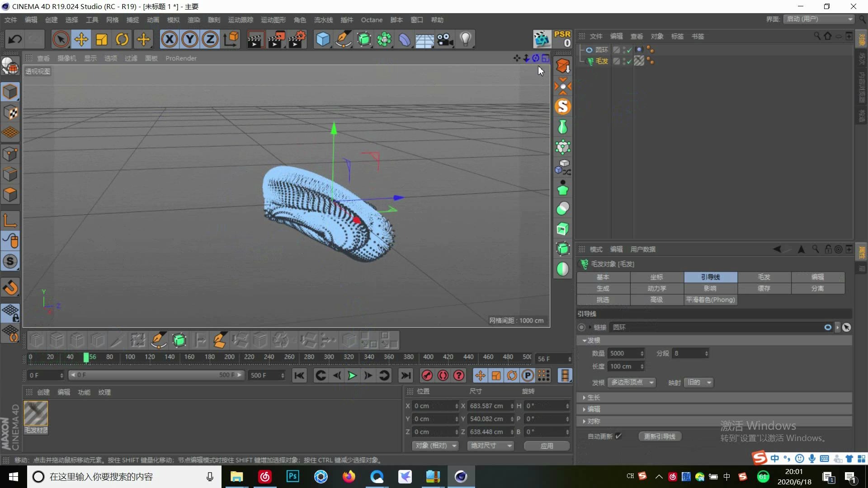Click the 毛发材质 material thumbnail

point(36,412)
